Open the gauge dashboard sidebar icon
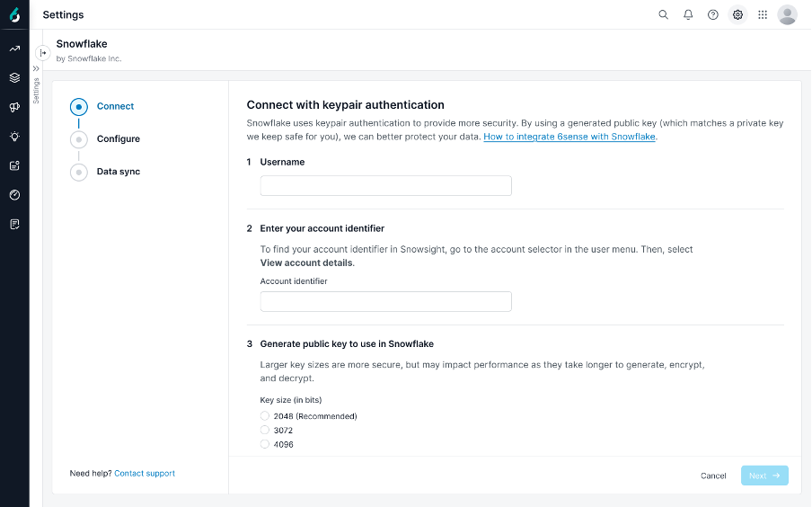 pyautogui.click(x=14, y=195)
